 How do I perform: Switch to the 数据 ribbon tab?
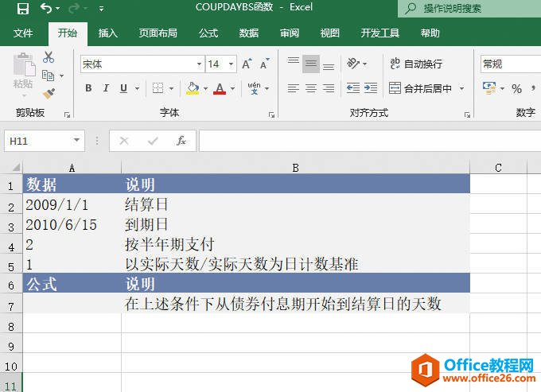pyautogui.click(x=249, y=33)
